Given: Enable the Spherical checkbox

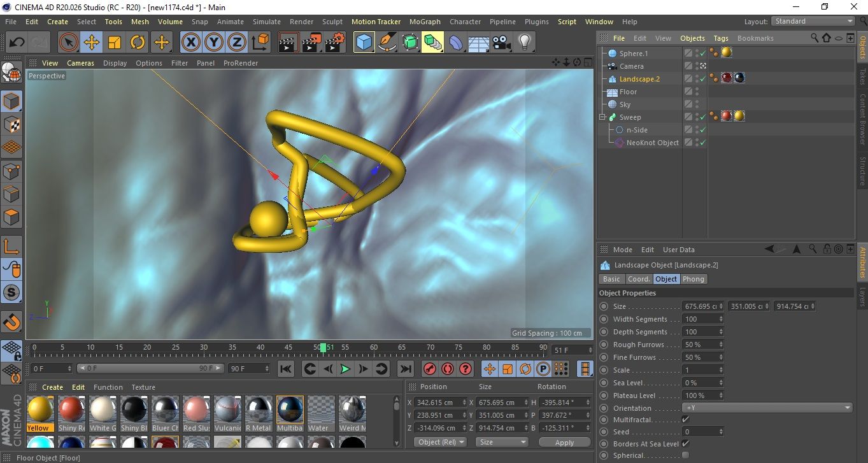Looking at the screenshot, I should click(685, 455).
